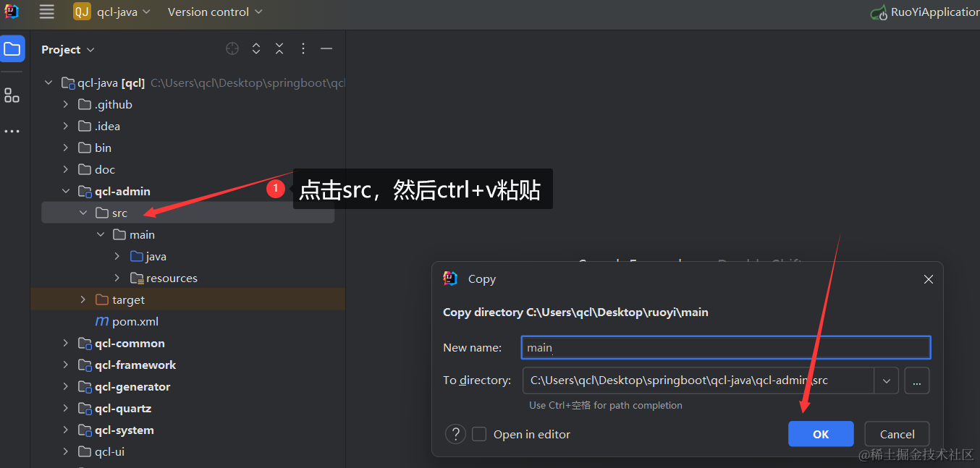
Task: Click the Project tool window folder icon
Action: click(x=12, y=49)
